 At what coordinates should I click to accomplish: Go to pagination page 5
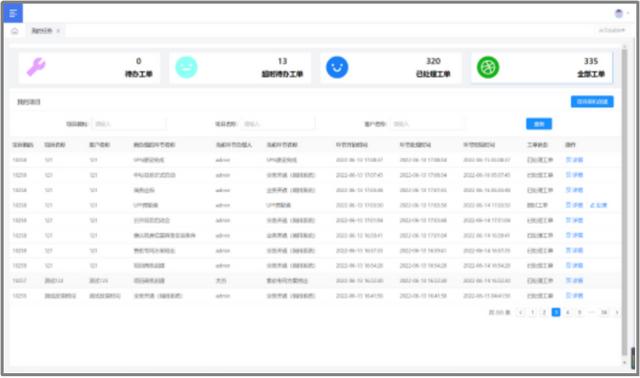(580, 313)
